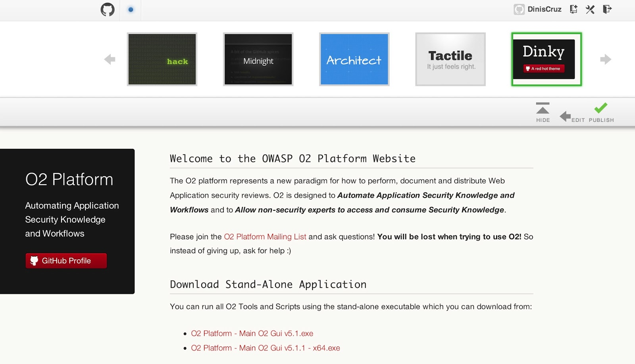Select the Tactile theme thumbnail
635x364 pixels.
pos(450,59)
